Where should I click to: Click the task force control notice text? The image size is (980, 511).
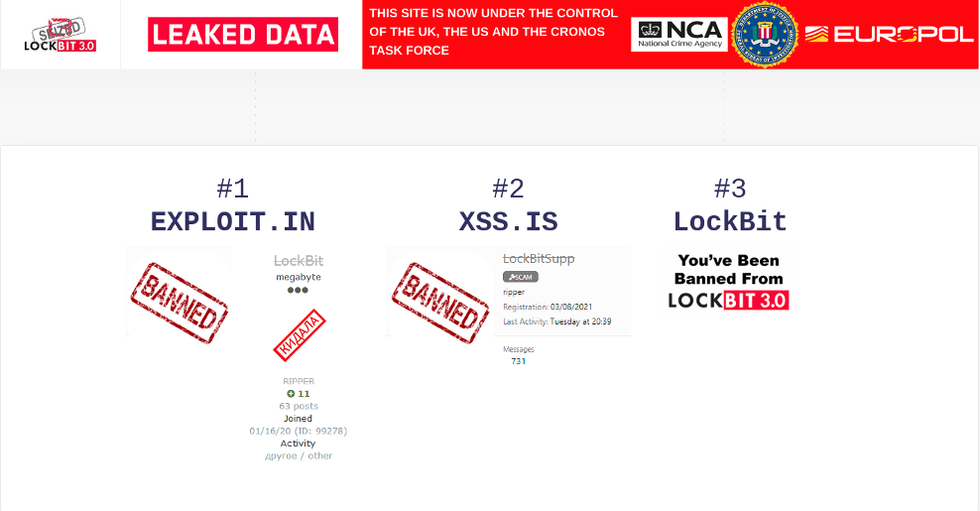493,32
